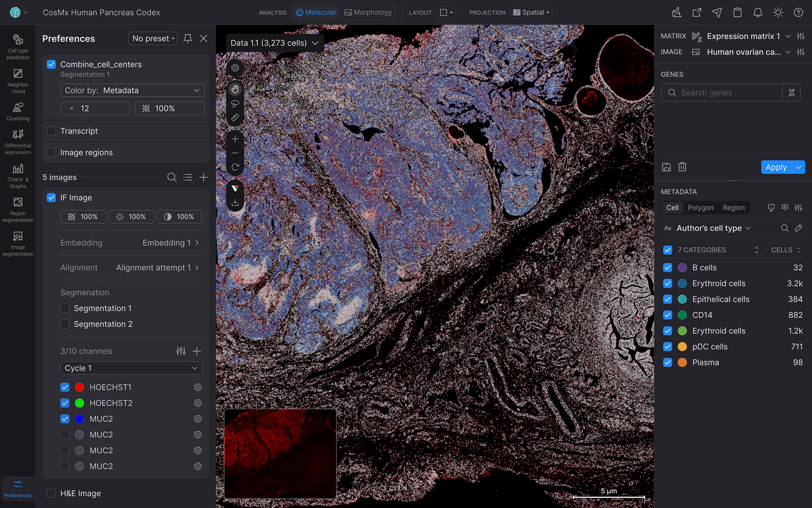The width and height of the screenshot is (812, 508).
Task: Open the notifications bell
Action: (x=757, y=12)
